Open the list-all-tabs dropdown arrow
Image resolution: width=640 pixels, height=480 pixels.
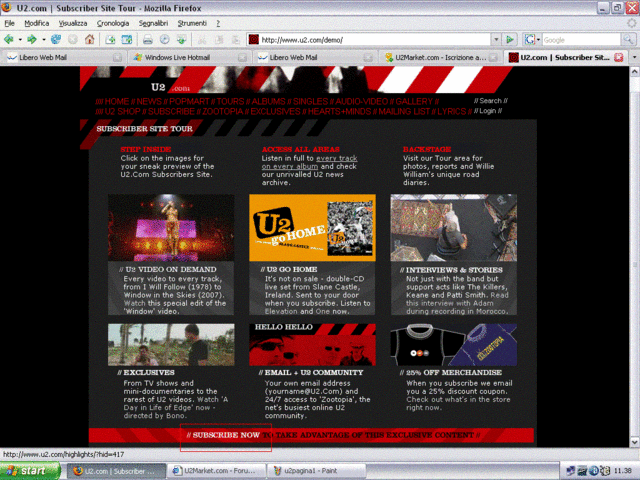point(634,58)
